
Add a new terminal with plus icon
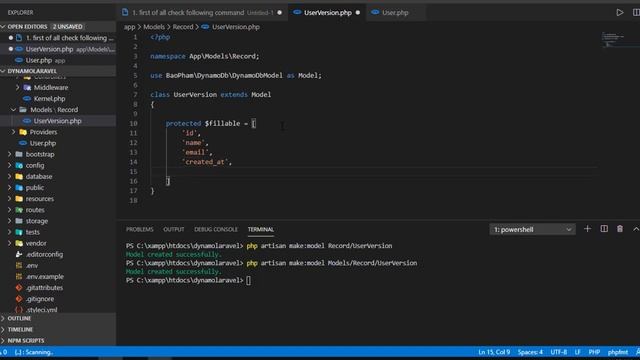point(587,229)
